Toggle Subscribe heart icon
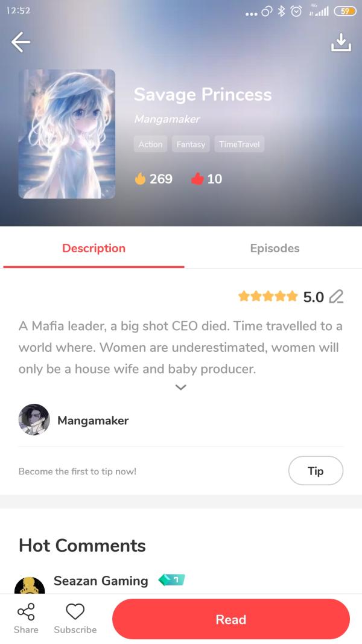362x644 pixels. pyautogui.click(x=75, y=611)
